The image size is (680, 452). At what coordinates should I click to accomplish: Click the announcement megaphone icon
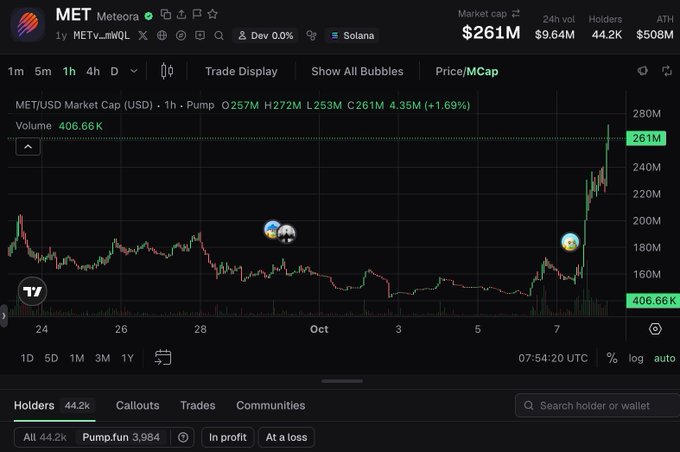pos(642,71)
